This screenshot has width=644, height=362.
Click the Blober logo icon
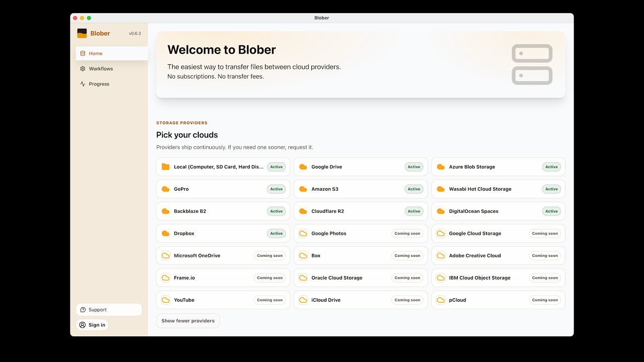(x=82, y=33)
